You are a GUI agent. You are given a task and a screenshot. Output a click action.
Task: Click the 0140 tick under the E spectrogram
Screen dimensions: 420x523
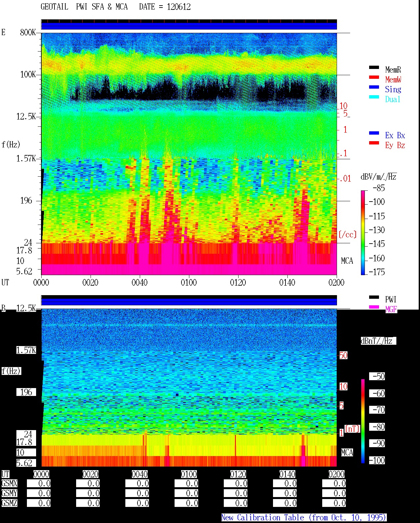click(287, 283)
